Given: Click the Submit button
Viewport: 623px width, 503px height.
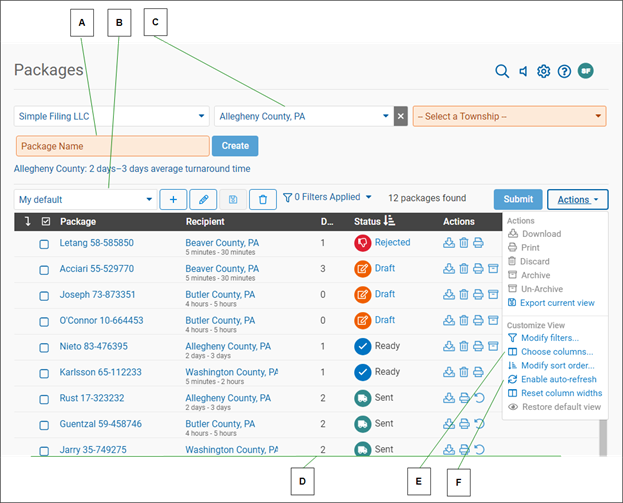Looking at the screenshot, I should point(518,199).
